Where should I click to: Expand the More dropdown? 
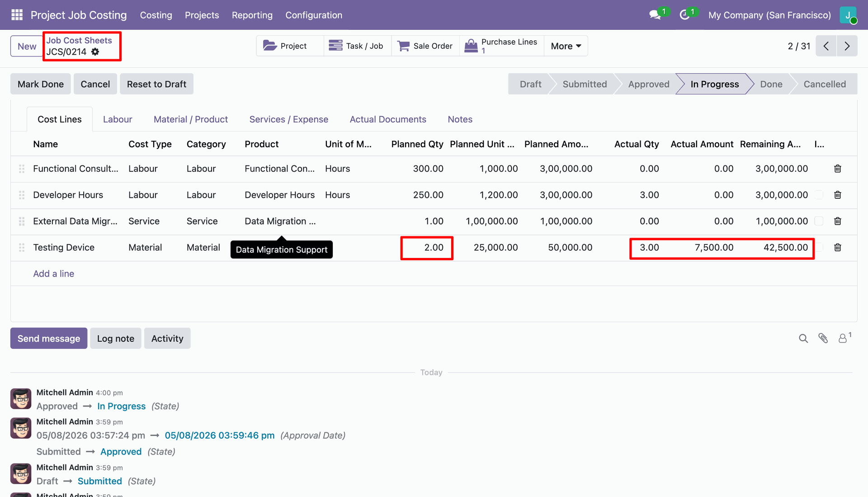pyautogui.click(x=566, y=46)
